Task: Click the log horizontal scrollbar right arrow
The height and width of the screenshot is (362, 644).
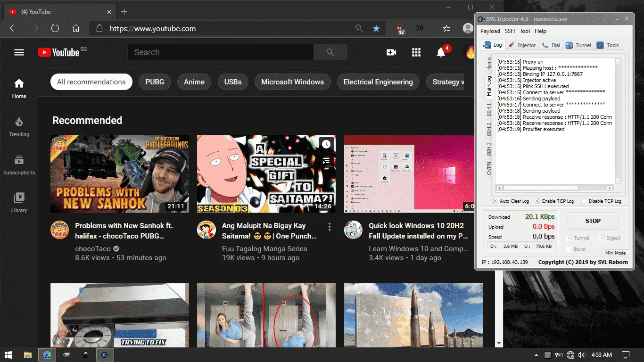Action: (610, 188)
